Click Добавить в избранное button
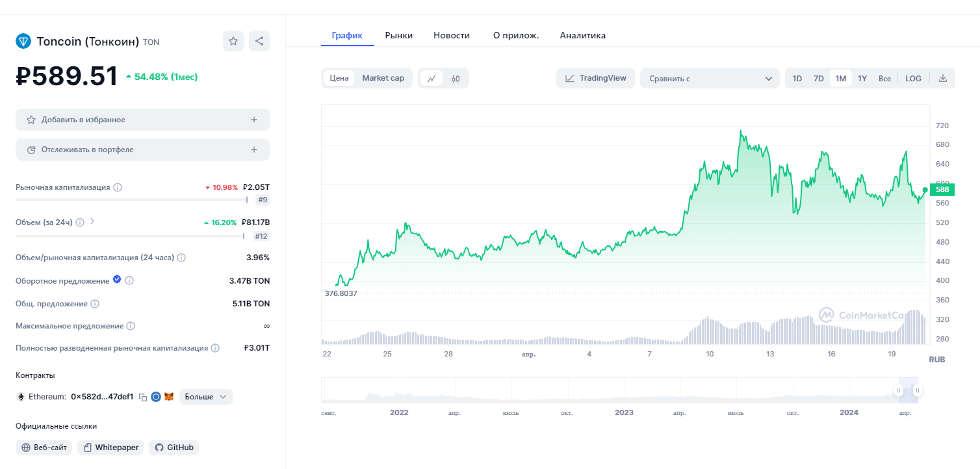The height and width of the screenshot is (469, 980). click(142, 120)
